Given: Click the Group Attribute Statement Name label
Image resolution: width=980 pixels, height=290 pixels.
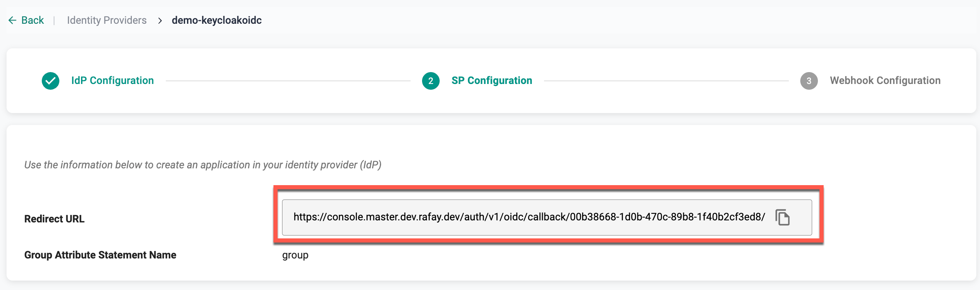Looking at the screenshot, I should pyautogui.click(x=100, y=255).
